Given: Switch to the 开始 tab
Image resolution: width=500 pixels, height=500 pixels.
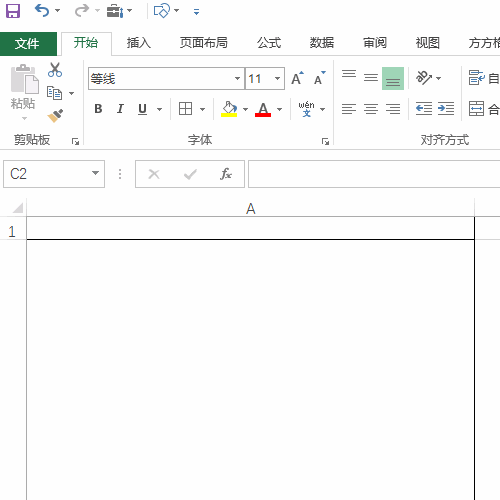Looking at the screenshot, I should pos(86,43).
